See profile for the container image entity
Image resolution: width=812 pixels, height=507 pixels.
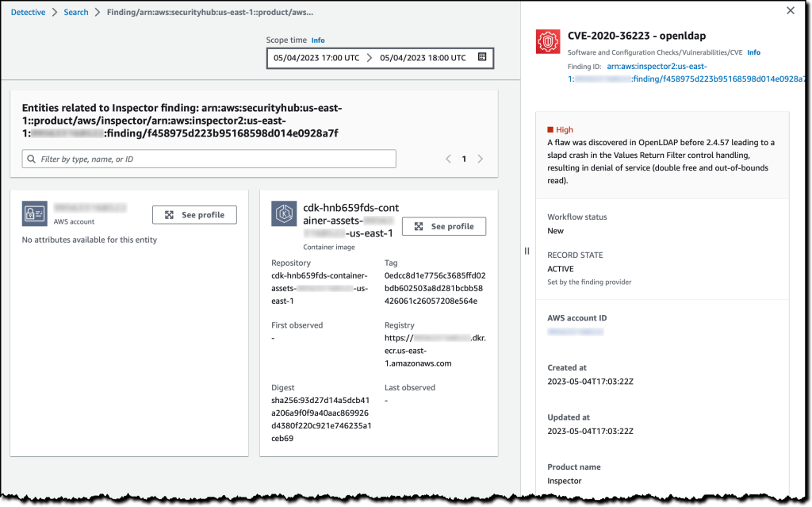(x=444, y=226)
